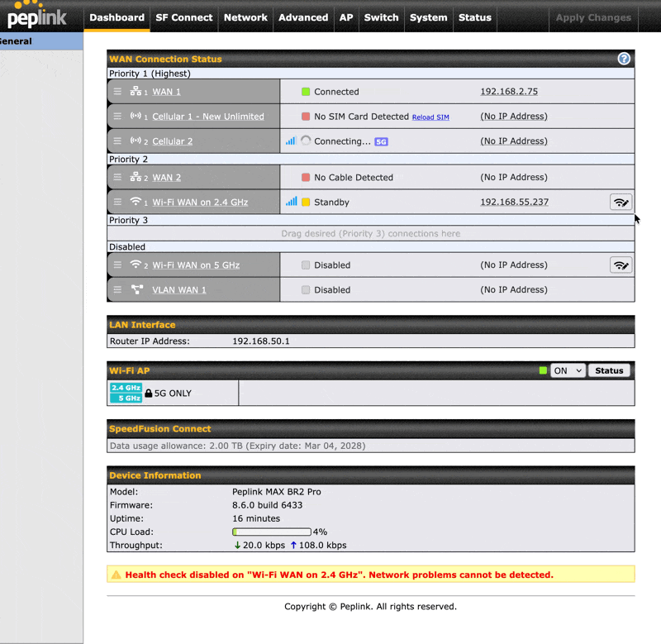The image size is (661, 644).
Task: Click the Cellular 2 drag handle icon
Action: point(117,141)
